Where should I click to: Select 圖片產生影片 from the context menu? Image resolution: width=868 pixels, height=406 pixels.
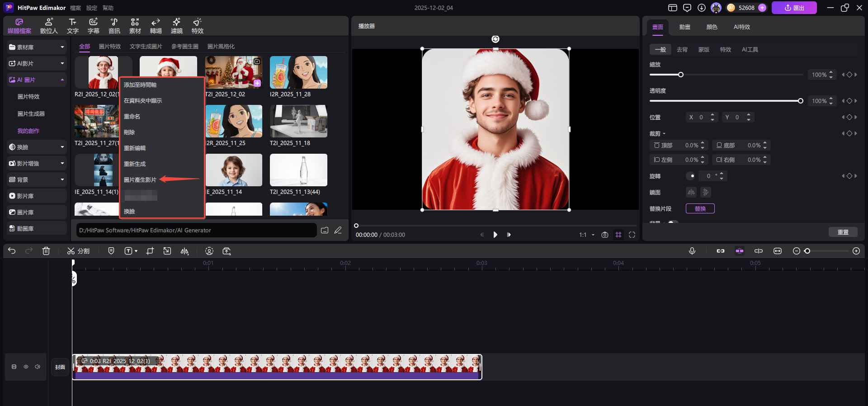pyautogui.click(x=140, y=179)
